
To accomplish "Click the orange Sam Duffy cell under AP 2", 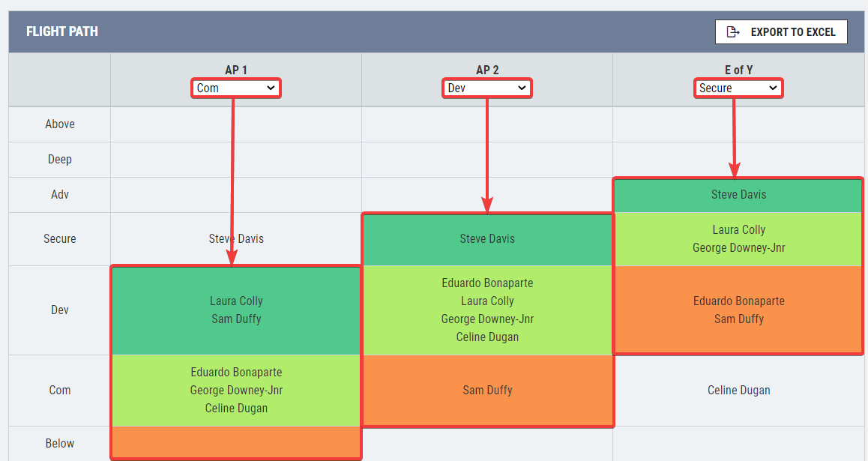I will (x=487, y=390).
